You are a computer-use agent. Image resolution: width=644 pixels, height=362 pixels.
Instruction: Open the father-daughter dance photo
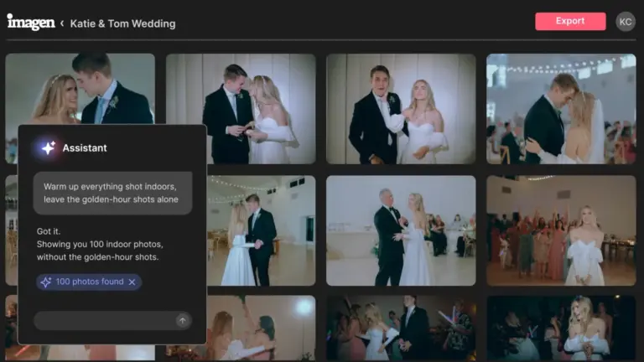pos(401,230)
